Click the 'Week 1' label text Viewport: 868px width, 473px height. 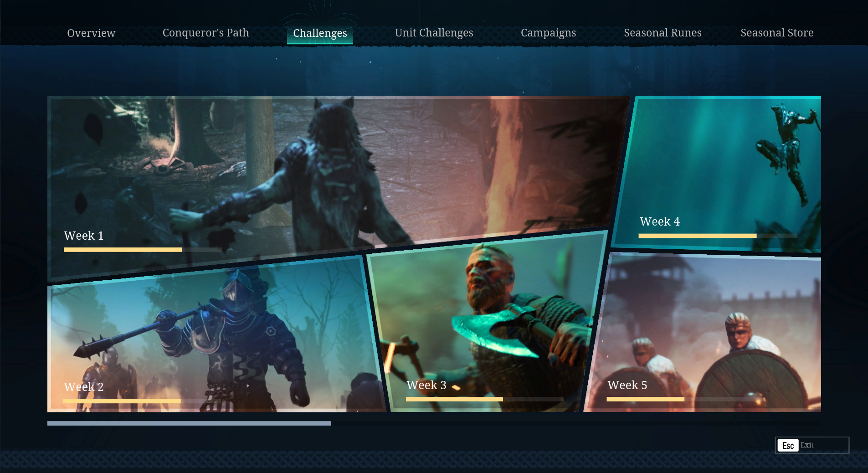coord(84,236)
